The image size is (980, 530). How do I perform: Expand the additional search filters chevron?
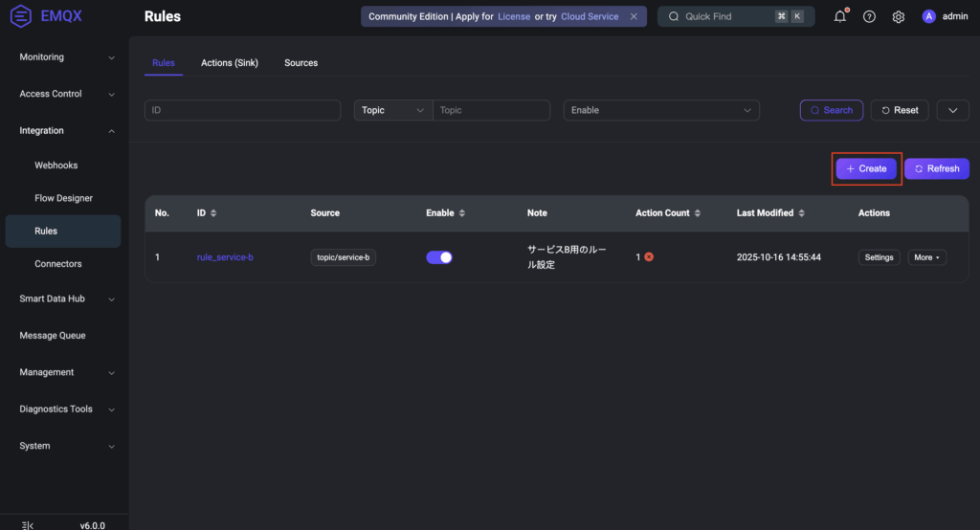952,110
